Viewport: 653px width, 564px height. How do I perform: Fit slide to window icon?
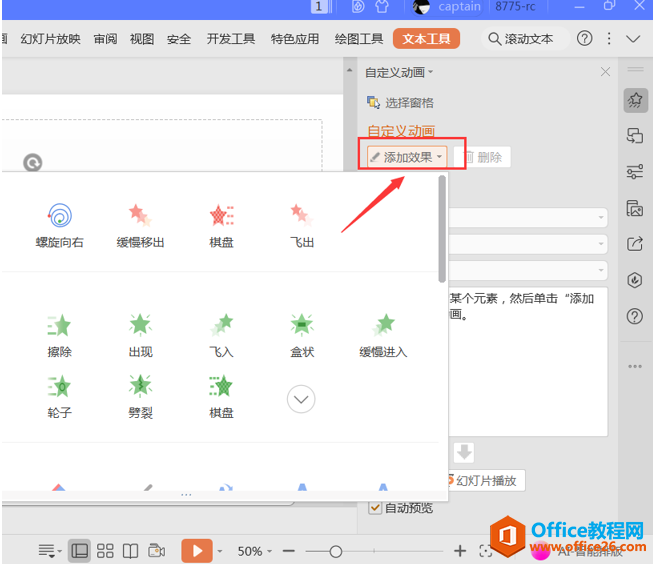[486, 551]
